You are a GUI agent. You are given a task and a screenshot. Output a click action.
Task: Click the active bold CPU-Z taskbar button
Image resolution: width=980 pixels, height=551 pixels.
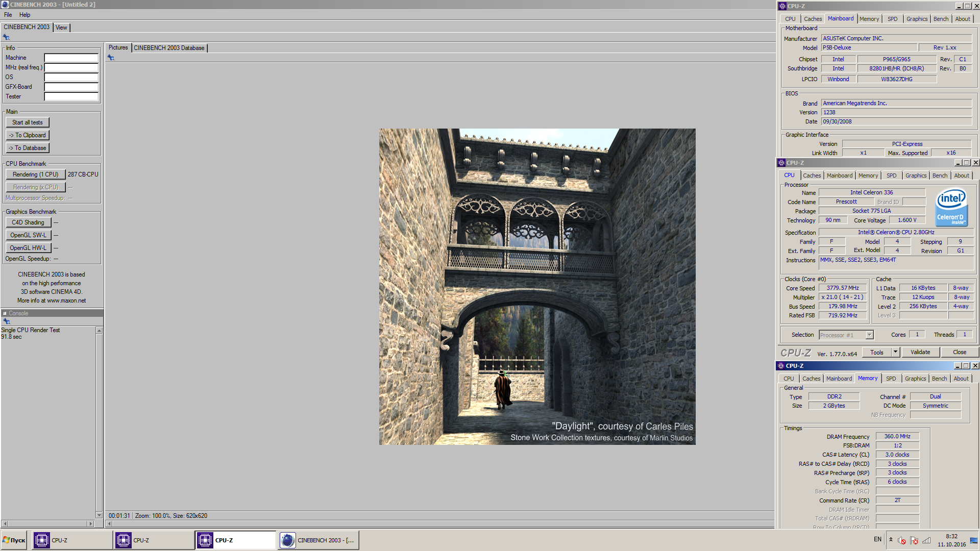click(x=236, y=540)
